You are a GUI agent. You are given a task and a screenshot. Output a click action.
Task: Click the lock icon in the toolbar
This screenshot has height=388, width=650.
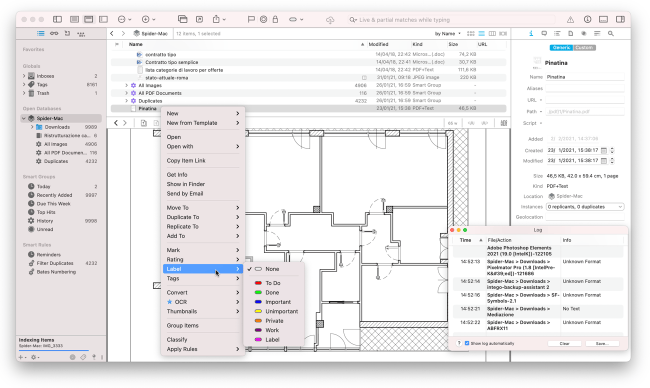tap(275, 19)
